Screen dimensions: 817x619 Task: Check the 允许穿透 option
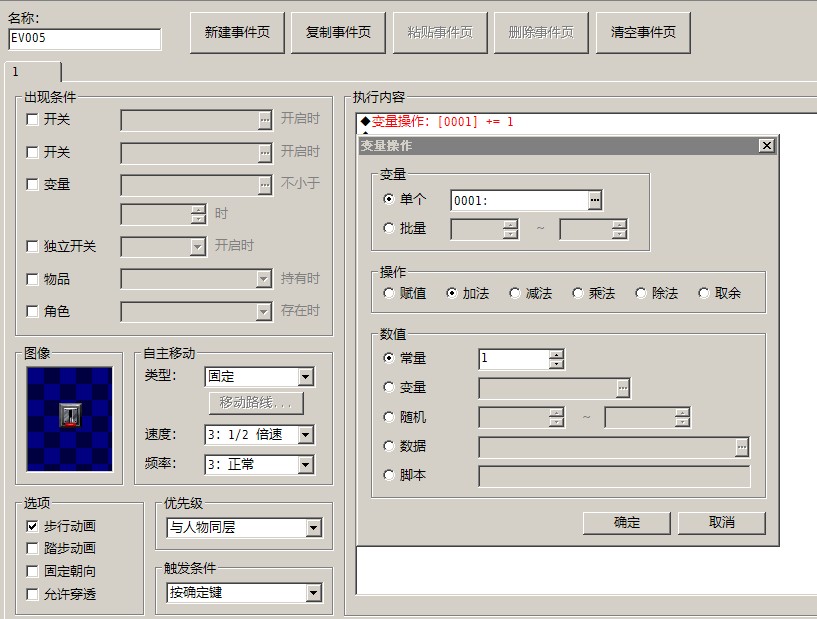click(32, 594)
